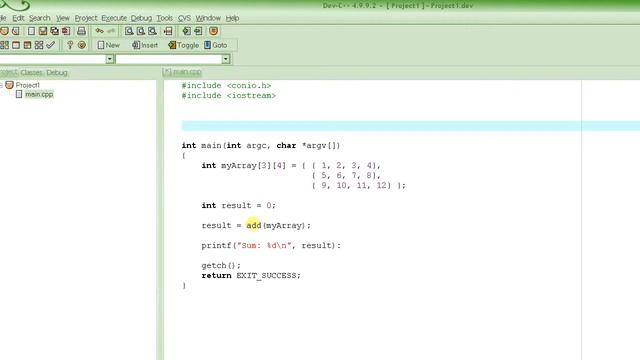Click 'add' in result = add(myArray)
Screen dimensions: 640x360
253,225
